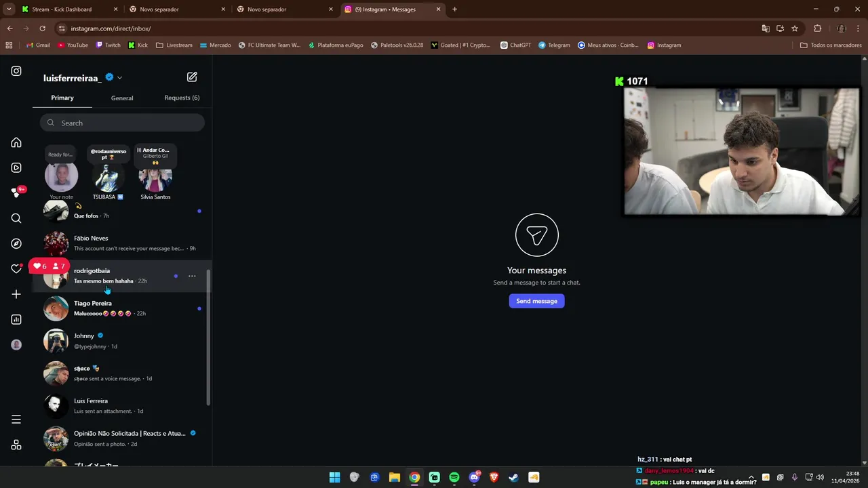
Task: Open Fábio Neves conversation
Action: [122, 243]
